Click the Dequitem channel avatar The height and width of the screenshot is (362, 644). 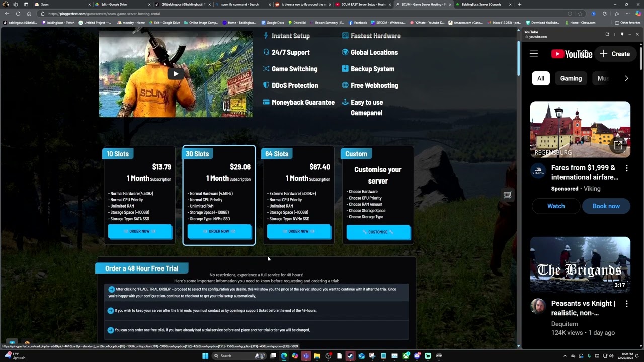[538, 306]
